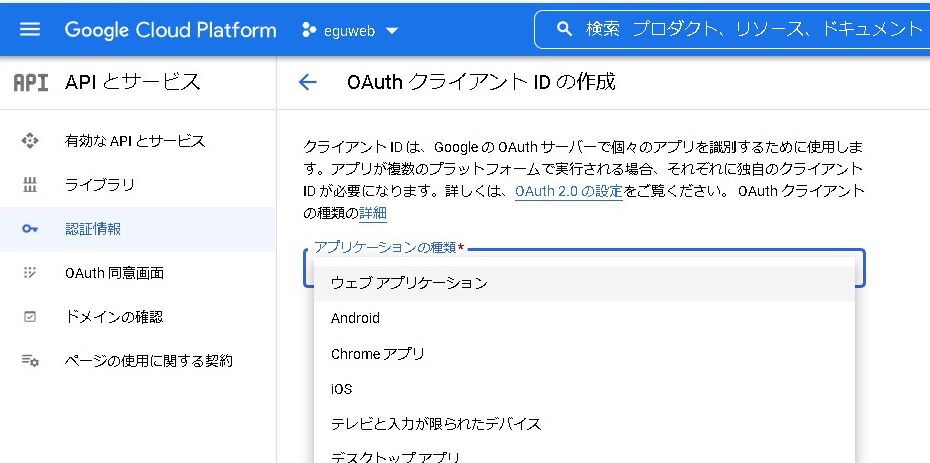
Task: Select テレビと入力が限られたデバイス option
Action: [435, 424]
